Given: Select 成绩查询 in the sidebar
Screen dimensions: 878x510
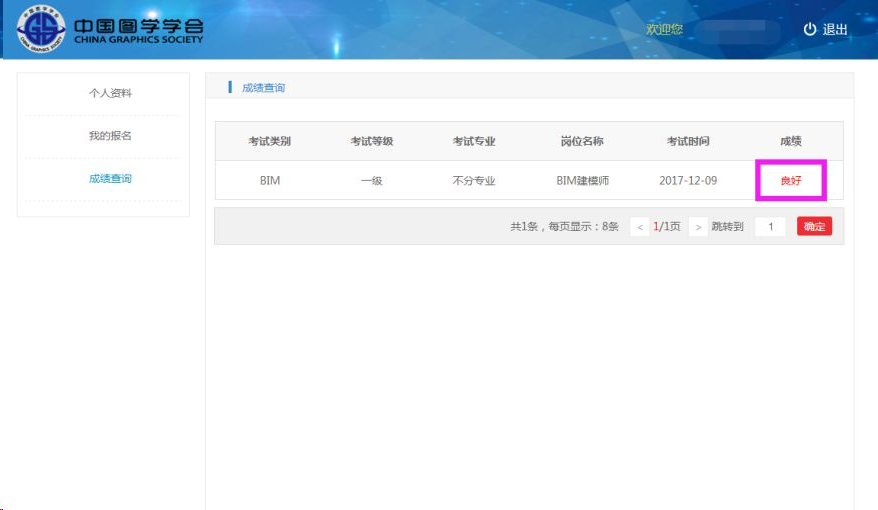Looking at the screenshot, I should tap(110, 179).
